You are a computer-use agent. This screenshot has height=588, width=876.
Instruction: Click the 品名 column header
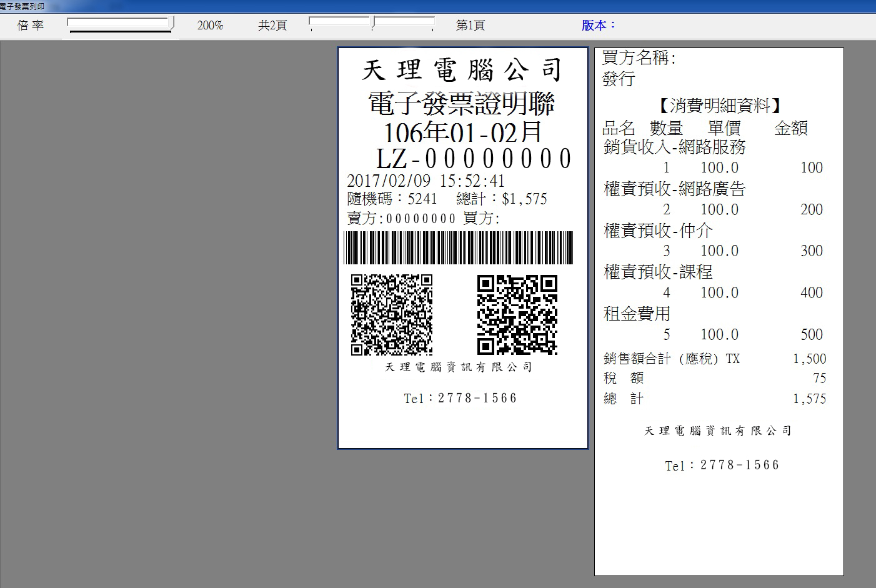[x=619, y=128]
